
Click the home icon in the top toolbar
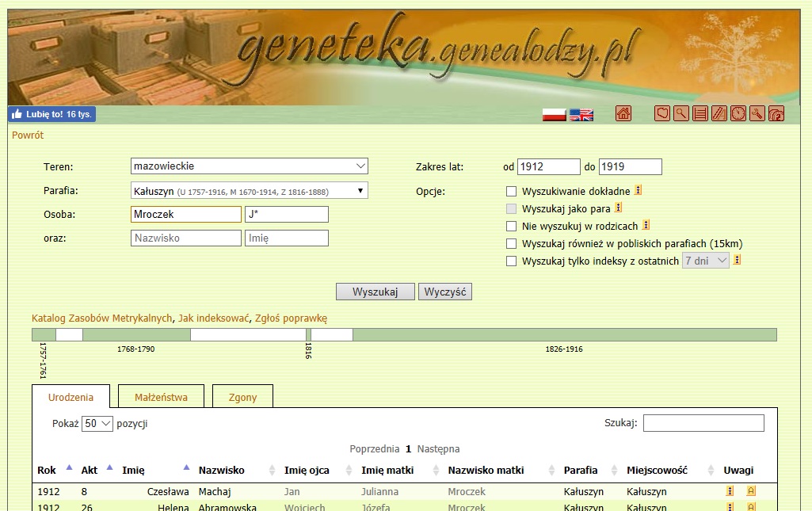tap(623, 114)
